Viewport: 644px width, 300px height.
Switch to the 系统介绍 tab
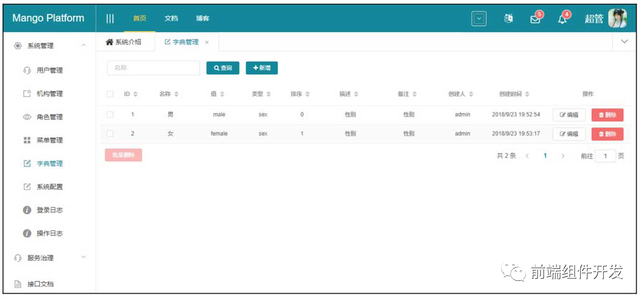click(124, 42)
